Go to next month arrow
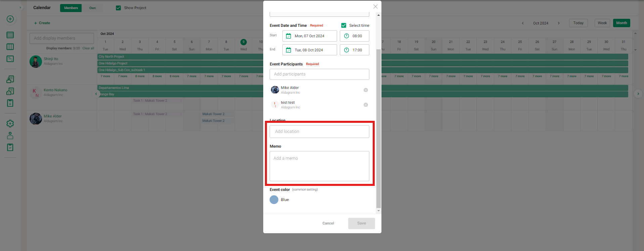Viewport: 644px width, 251px height. [x=559, y=23]
